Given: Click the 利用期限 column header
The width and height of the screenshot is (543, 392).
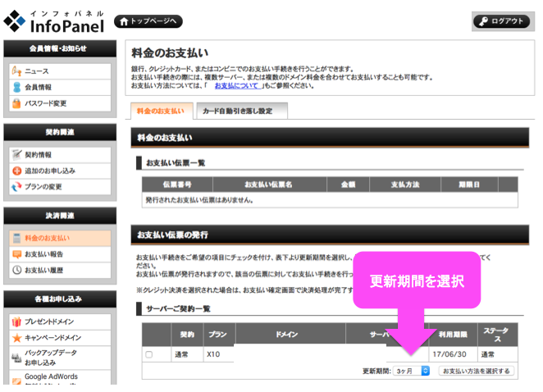Looking at the screenshot, I should 453,335.
